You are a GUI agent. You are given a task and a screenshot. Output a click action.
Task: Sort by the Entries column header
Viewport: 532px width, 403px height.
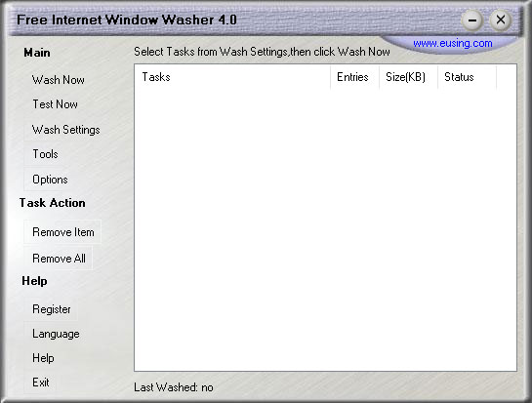pos(354,77)
